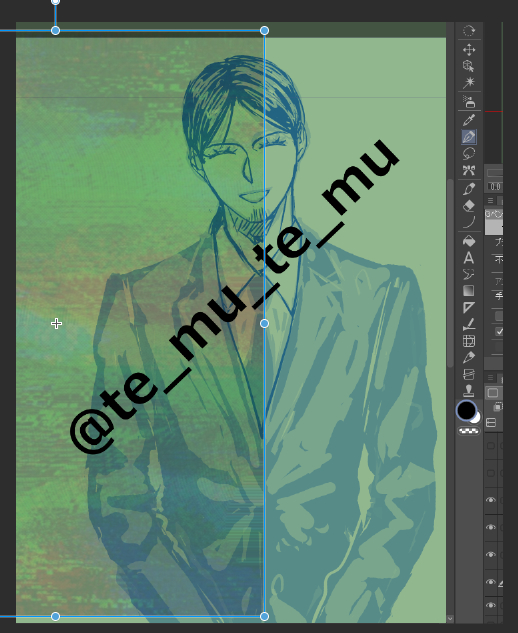Choose the black main color circle
Image resolution: width=518 pixels, height=633 pixels.
(466, 411)
